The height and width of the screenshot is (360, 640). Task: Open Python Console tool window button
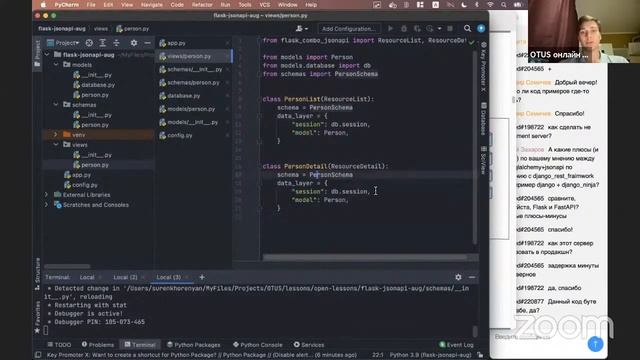258,345
